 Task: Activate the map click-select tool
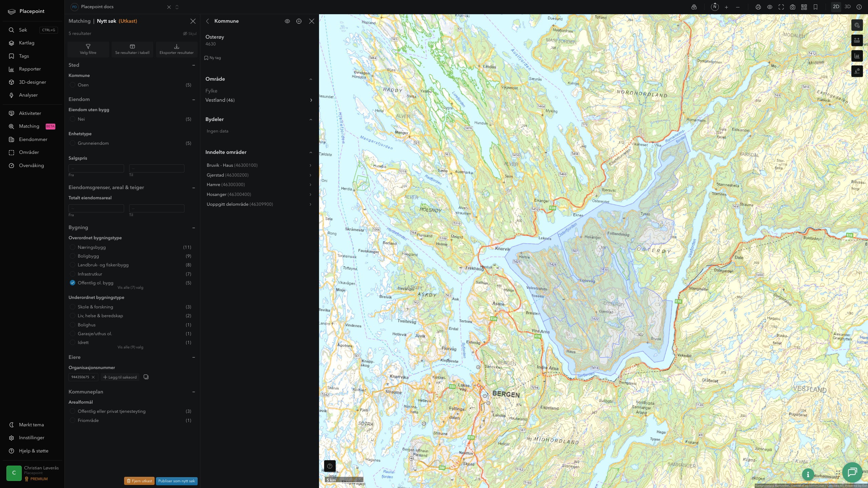tap(857, 25)
